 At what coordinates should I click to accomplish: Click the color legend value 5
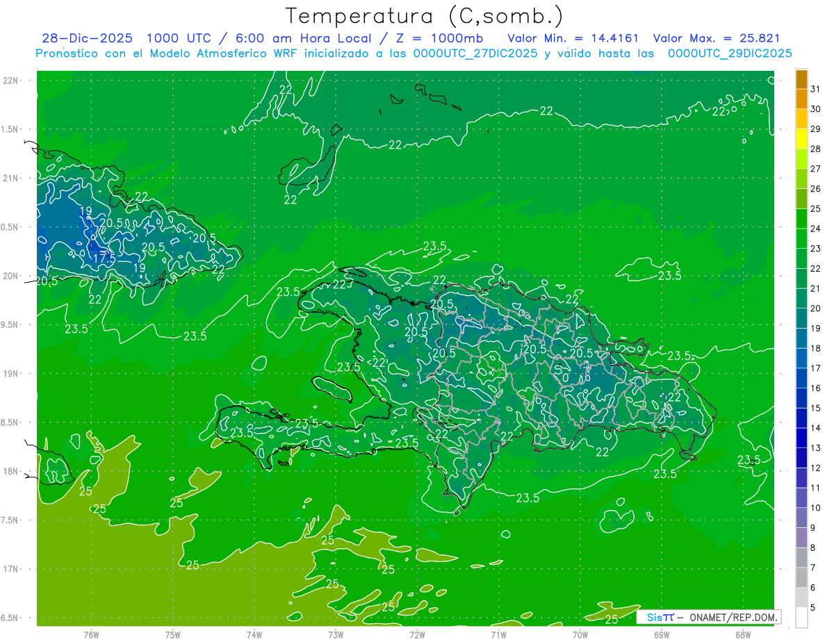point(813,607)
